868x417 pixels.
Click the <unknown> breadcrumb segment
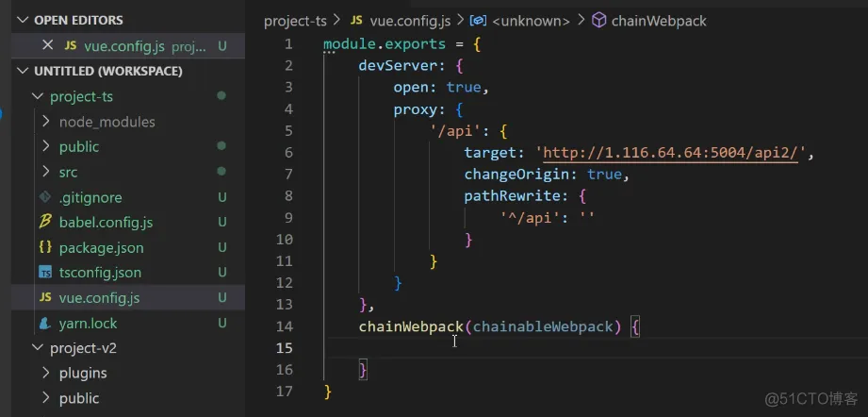531,22
